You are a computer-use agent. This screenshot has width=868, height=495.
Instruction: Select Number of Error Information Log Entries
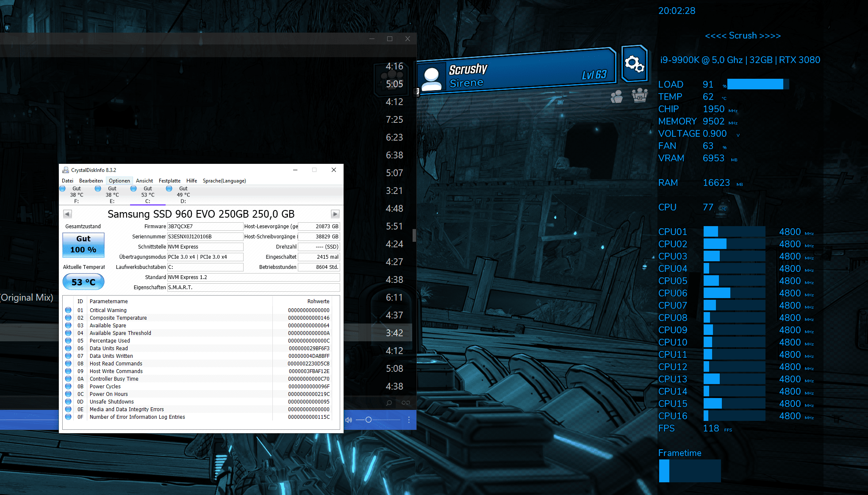point(197,417)
